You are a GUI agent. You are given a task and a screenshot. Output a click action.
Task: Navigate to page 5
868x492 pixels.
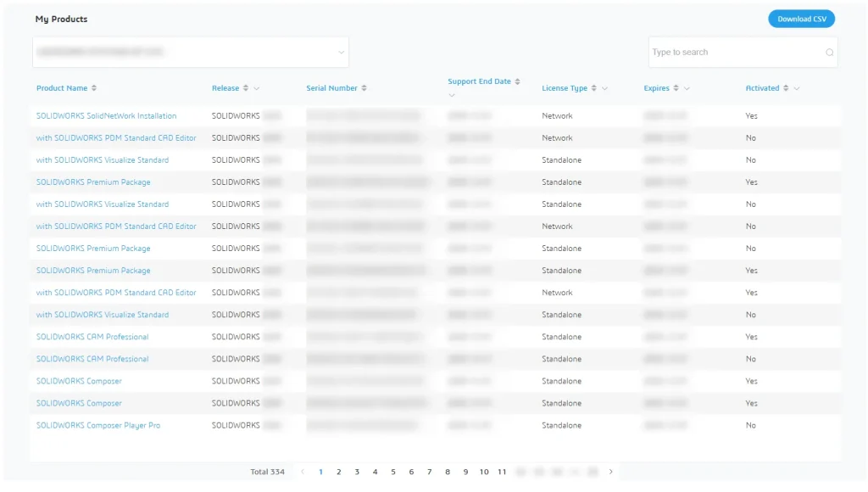pos(393,472)
